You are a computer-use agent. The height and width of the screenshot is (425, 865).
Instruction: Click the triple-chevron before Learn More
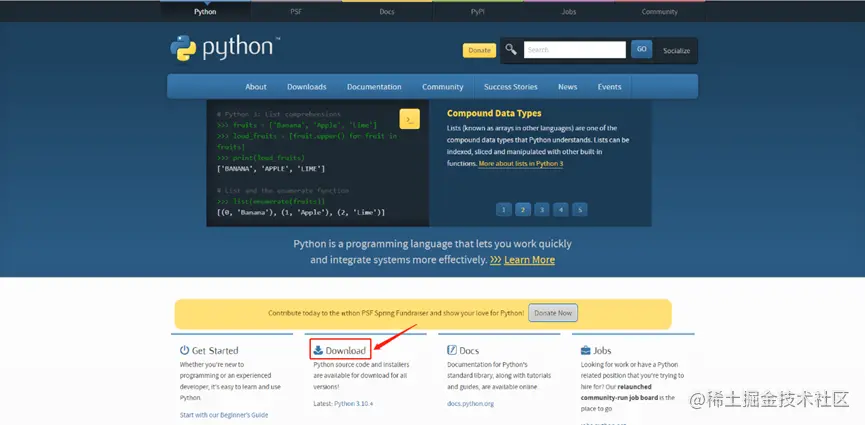(495, 259)
